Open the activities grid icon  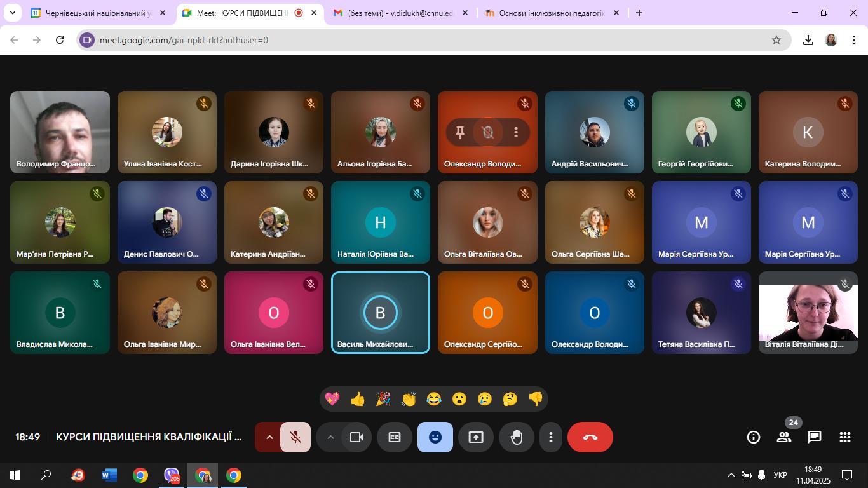pos(844,437)
